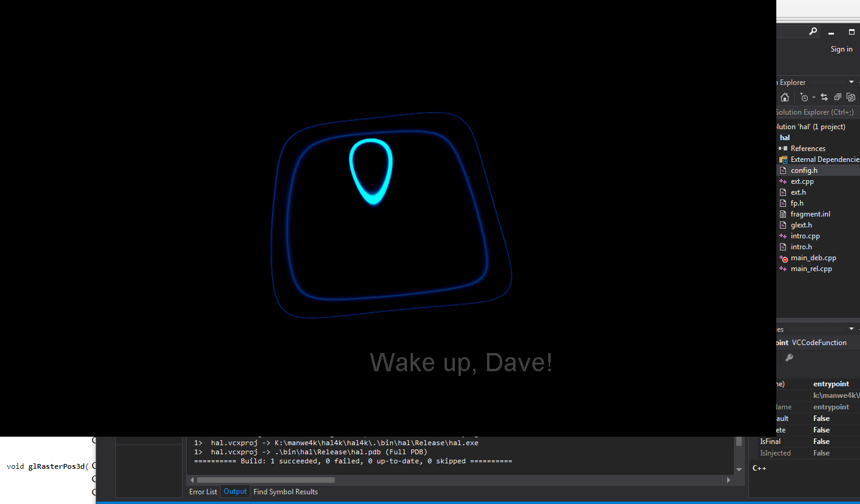Click the bold 'entrypoint' name property value
The image size is (860, 504).
(831, 384)
